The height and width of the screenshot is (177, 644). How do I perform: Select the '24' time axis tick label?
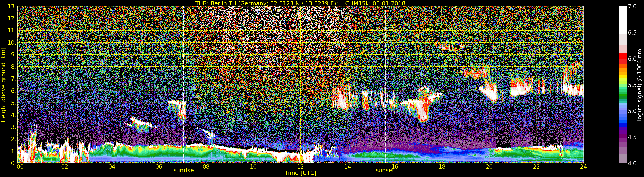coord(583,166)
